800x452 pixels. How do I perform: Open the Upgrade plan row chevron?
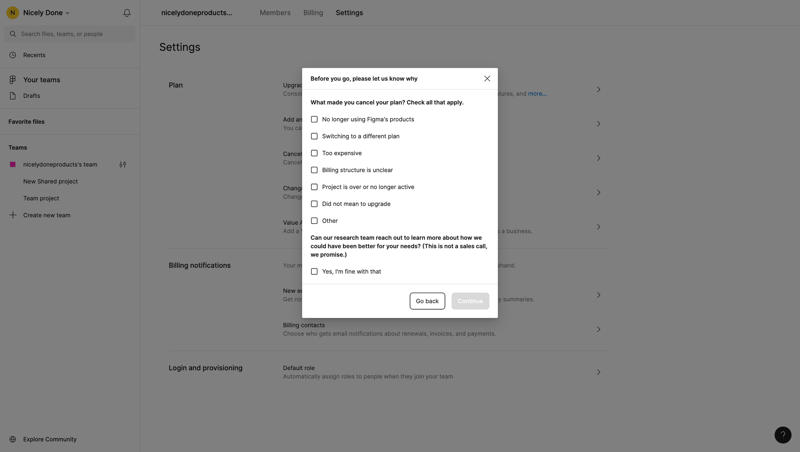tap(598, 90)
